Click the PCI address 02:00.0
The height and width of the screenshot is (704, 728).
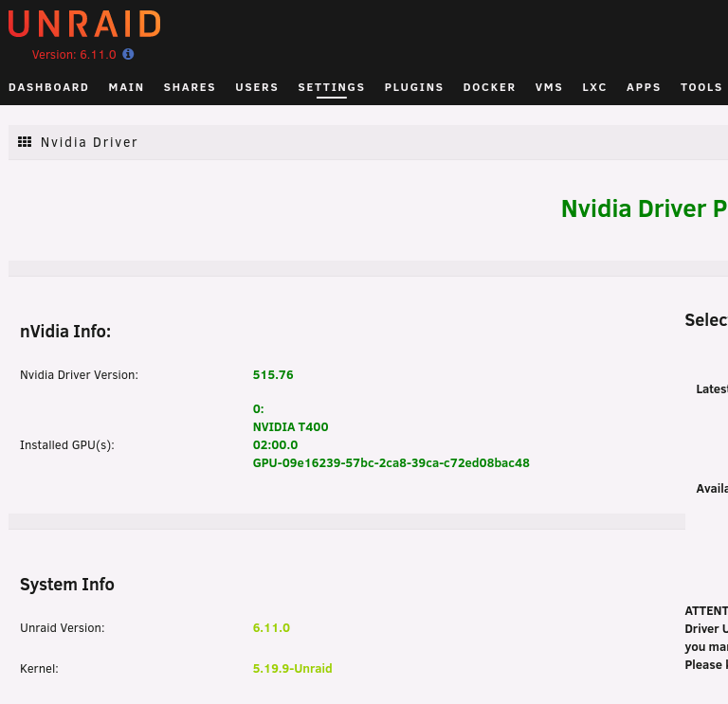pos(275,445)
